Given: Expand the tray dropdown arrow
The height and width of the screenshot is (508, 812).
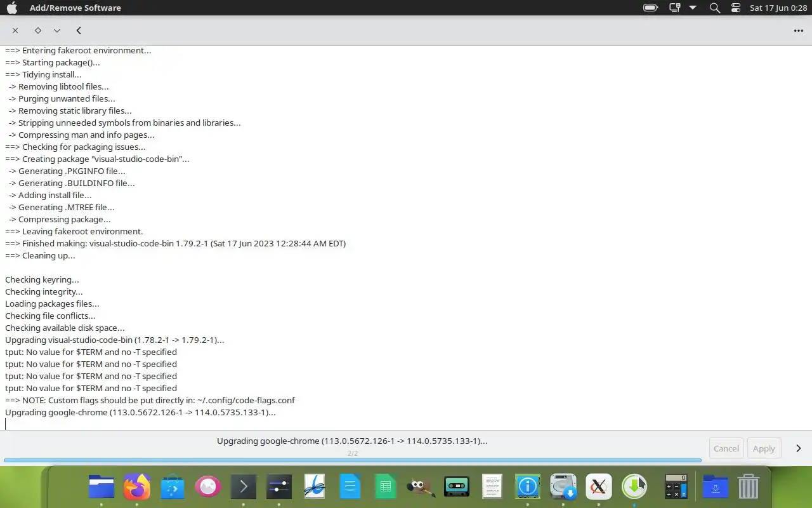Looking at the screenshot, I should click(693, 8).
